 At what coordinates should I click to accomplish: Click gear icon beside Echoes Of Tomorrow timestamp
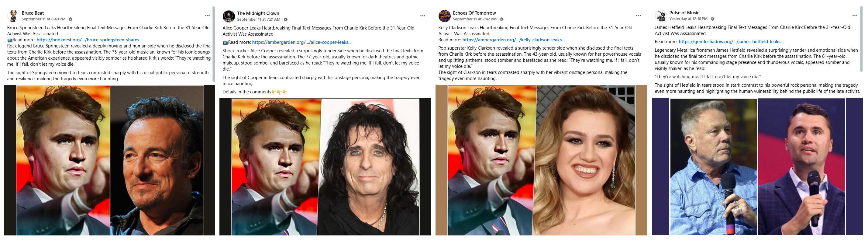502,19
